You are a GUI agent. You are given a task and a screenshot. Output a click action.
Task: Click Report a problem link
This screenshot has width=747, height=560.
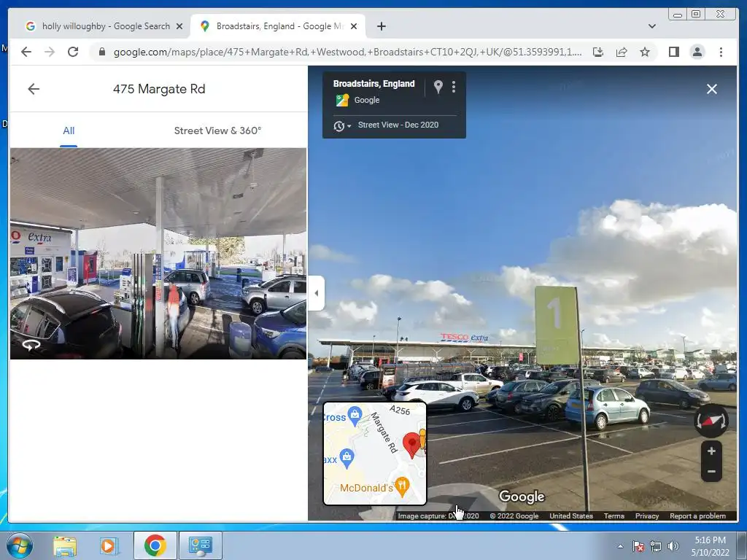coord(697,516)
